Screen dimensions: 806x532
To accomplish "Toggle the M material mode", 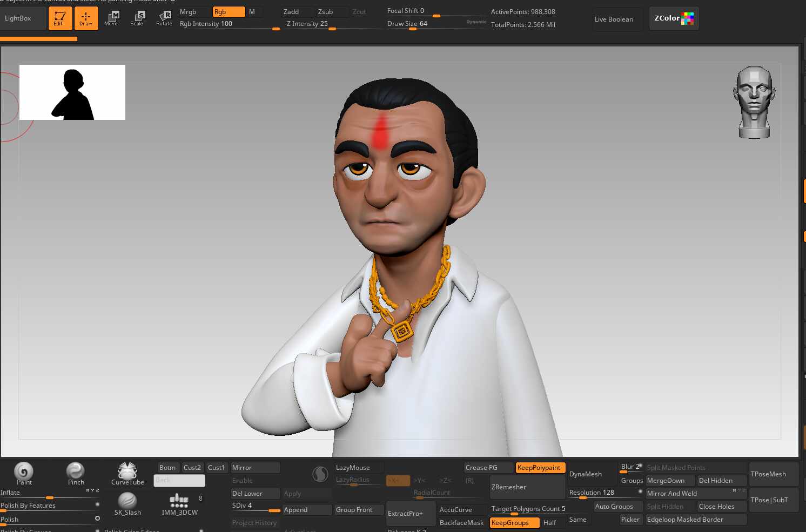I will click(x=254, y=12).
